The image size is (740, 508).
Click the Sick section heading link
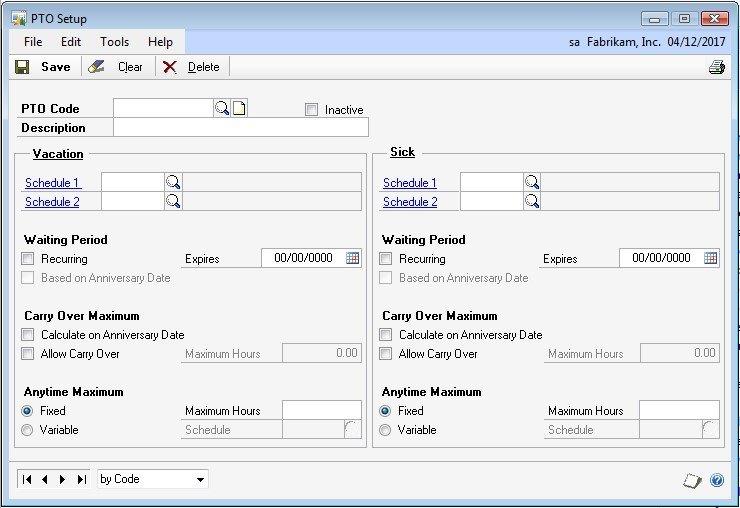tap(402, 152)
